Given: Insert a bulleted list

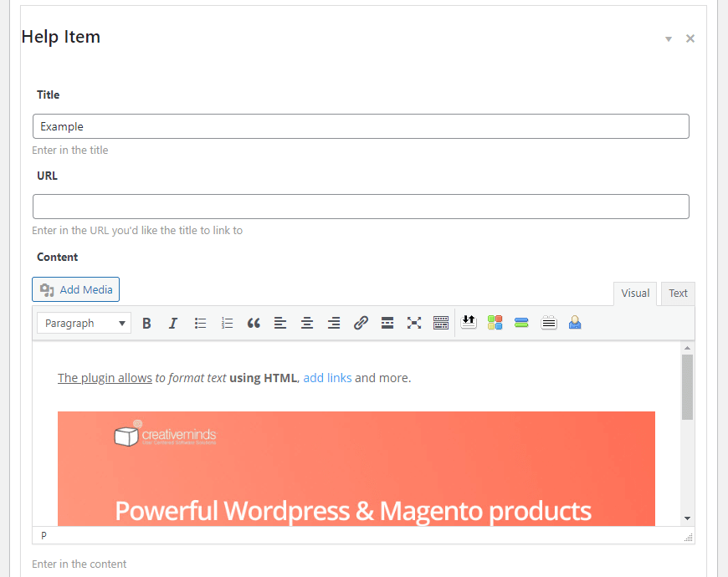Looking at the screenshot, I should [200, 323].
